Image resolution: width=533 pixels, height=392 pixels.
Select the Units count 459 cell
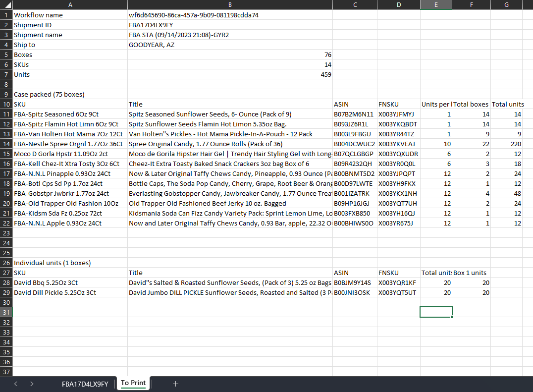pos(230,74)
